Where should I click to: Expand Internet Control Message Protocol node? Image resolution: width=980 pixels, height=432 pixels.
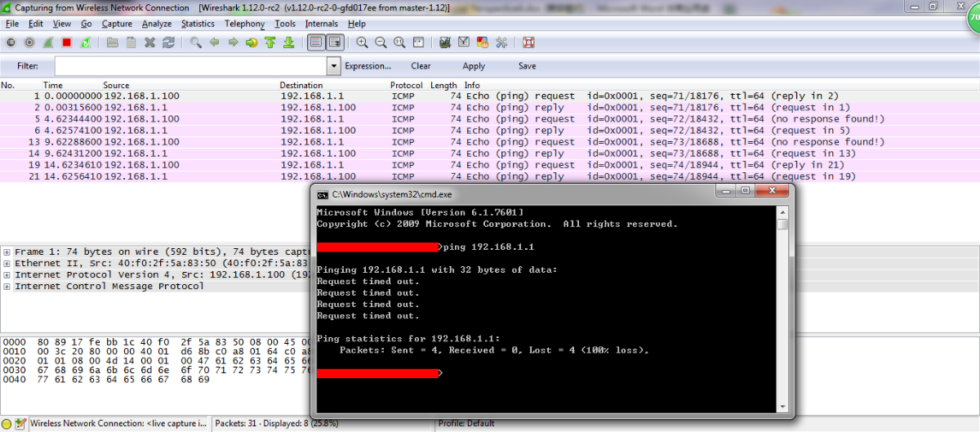[x=7, y=287]
